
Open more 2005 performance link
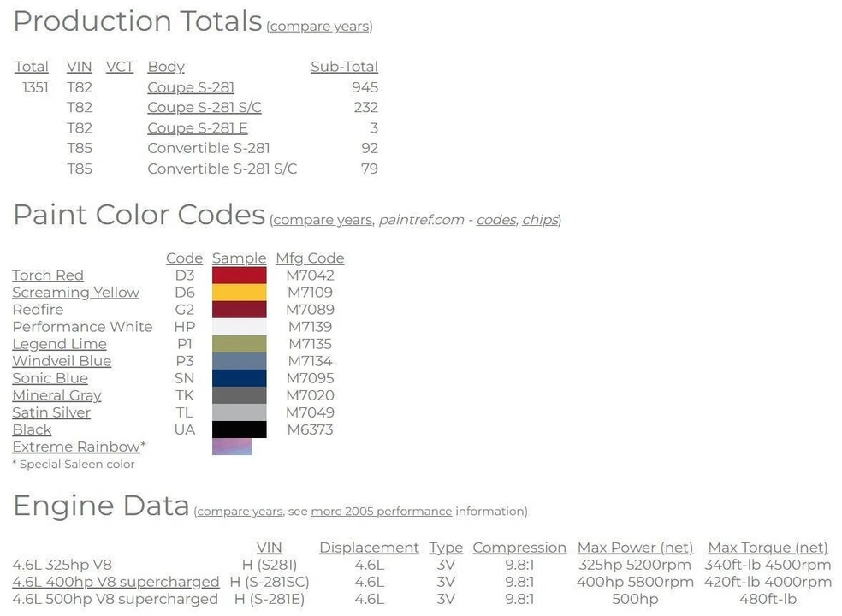(x=382, y=512)
